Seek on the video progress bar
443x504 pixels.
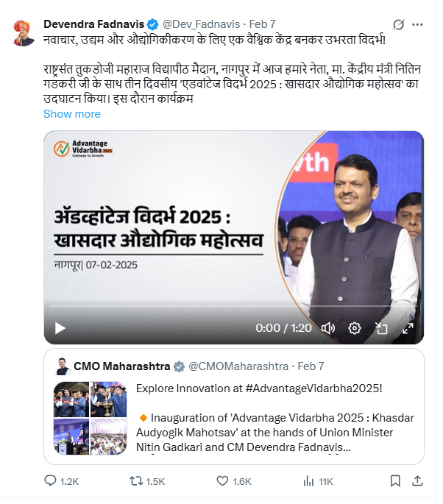click(234, 306)
